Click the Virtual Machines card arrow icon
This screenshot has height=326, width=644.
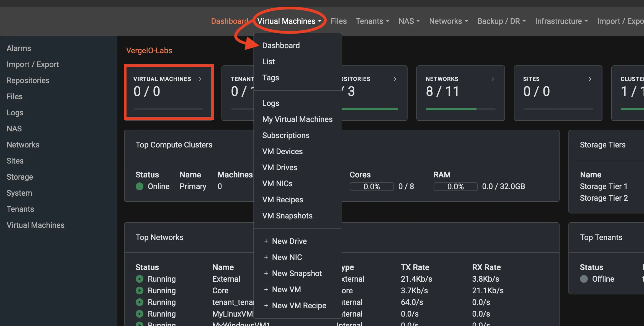200,79
